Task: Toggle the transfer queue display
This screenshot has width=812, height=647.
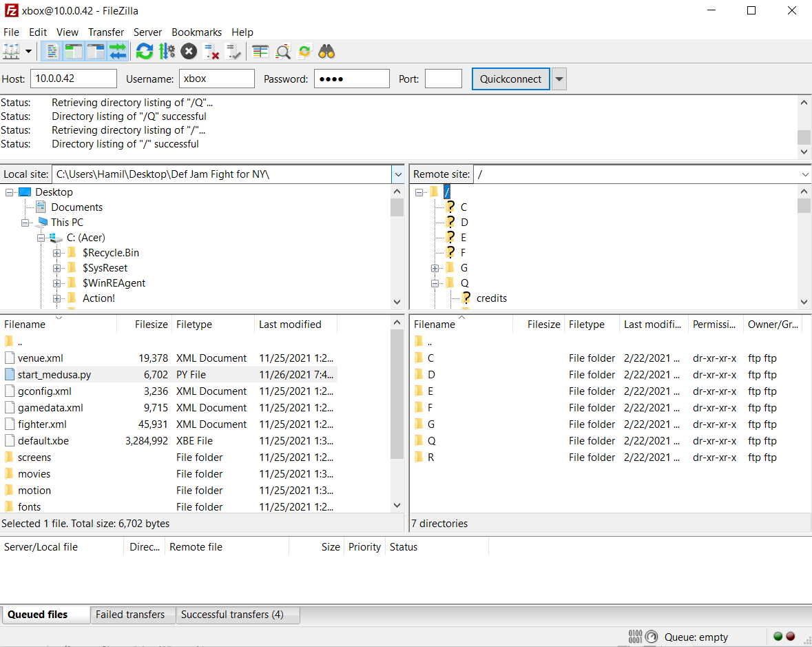Action: tap(118, 51)
